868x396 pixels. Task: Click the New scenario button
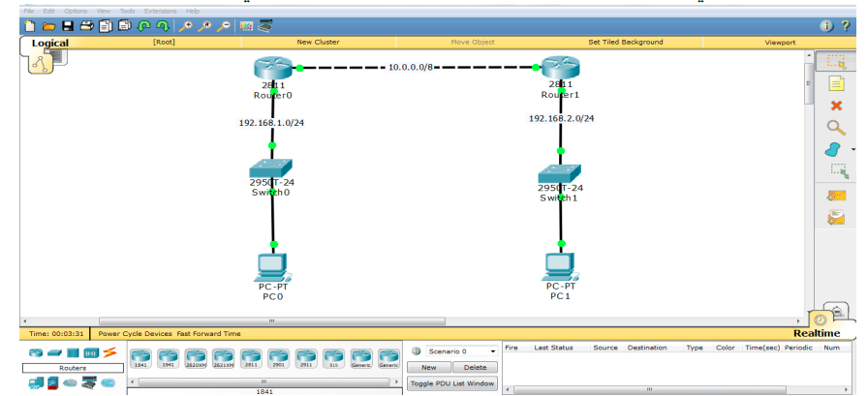pyautogui.click(x=428, y=367)
